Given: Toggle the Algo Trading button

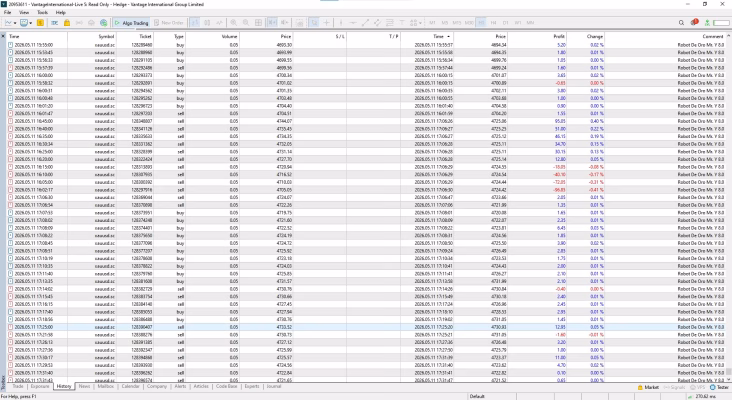Looking at the screenshot, I should (x=131, y=22).
